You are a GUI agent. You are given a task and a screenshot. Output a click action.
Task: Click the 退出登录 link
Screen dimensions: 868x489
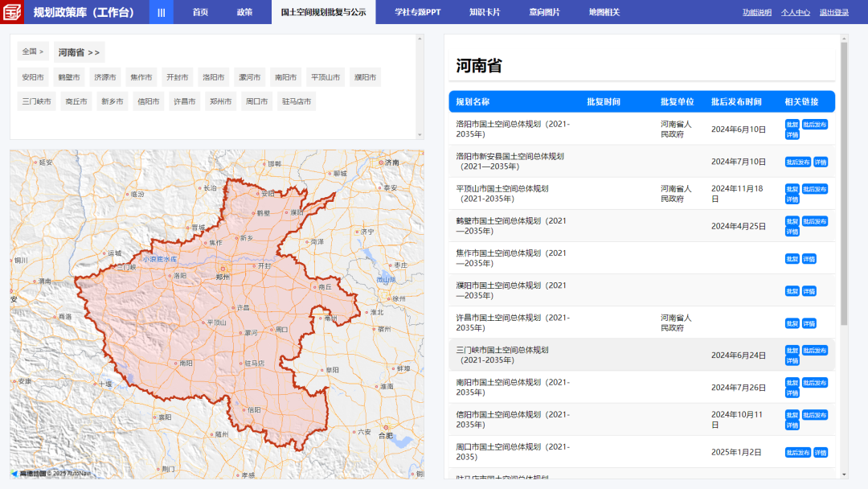coord(834,12)
